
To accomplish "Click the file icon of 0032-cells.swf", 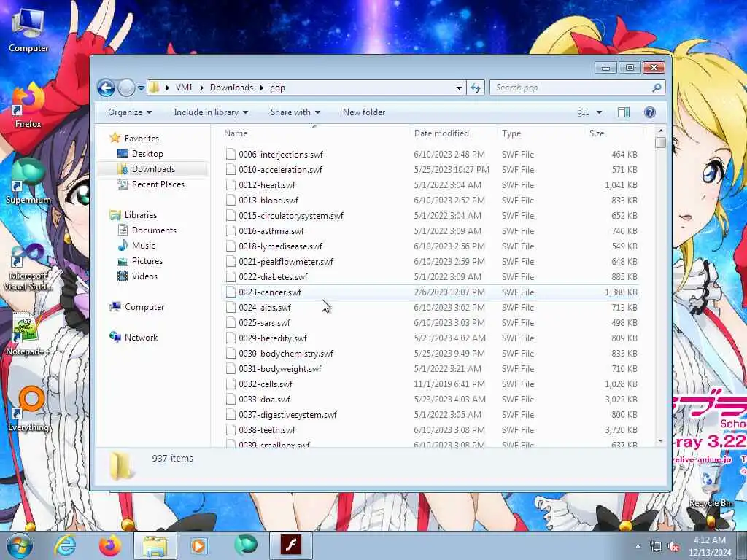I will pos(231,384).
